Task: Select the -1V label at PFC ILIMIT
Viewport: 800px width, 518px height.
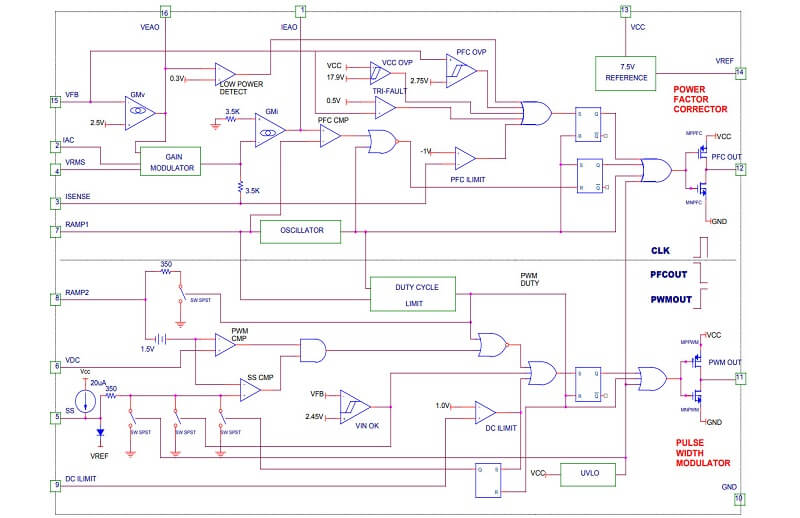Action: click(426, 151)
